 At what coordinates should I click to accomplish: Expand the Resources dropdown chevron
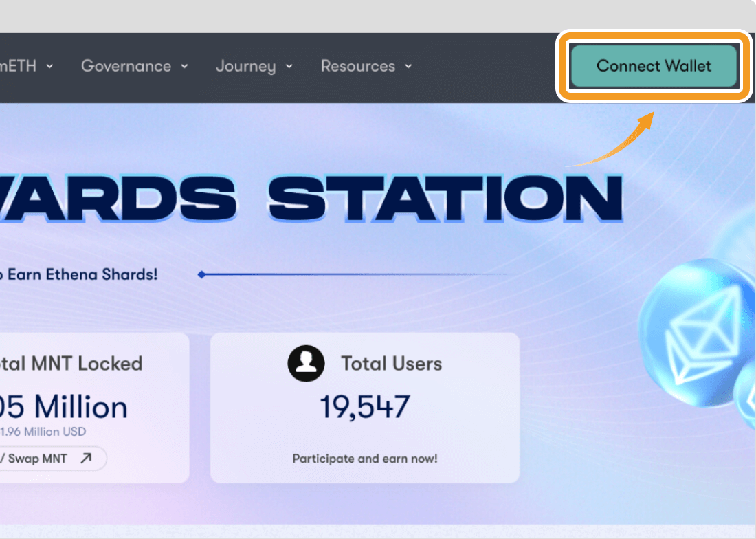pos(408,67)
